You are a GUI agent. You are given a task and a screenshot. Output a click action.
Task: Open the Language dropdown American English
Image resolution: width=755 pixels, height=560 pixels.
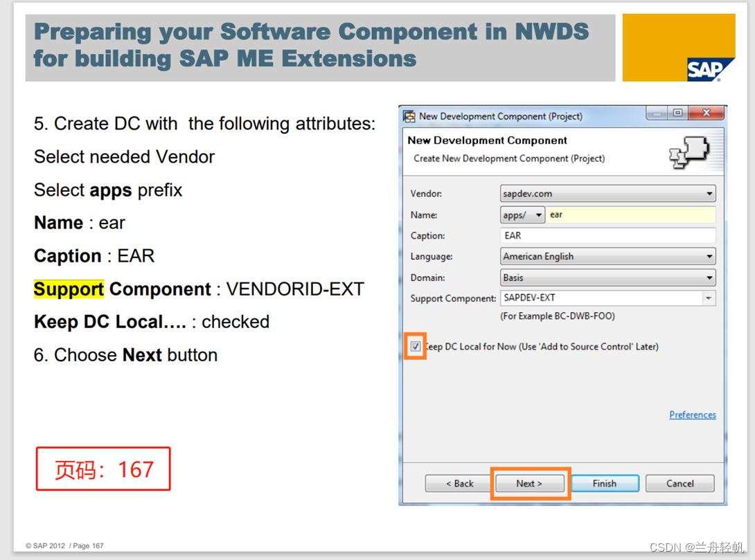point(607,256)
